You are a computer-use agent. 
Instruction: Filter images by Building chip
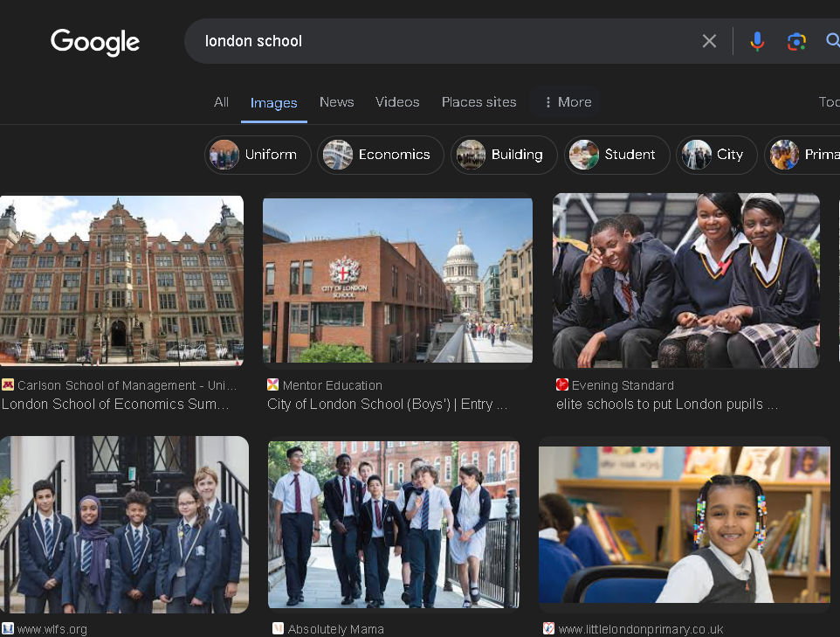point(503,155)
